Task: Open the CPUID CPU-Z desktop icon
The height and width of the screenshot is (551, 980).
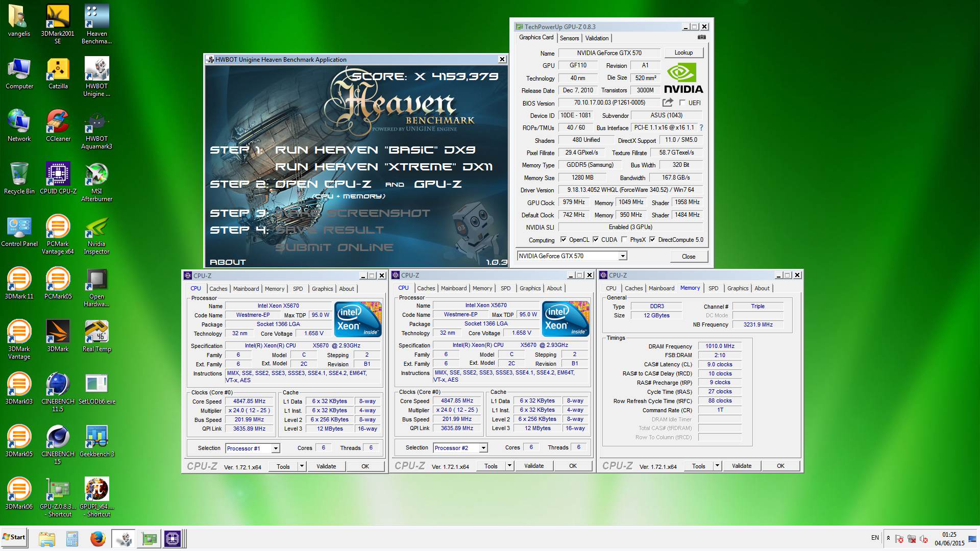Action: click(x=58, y=178)
